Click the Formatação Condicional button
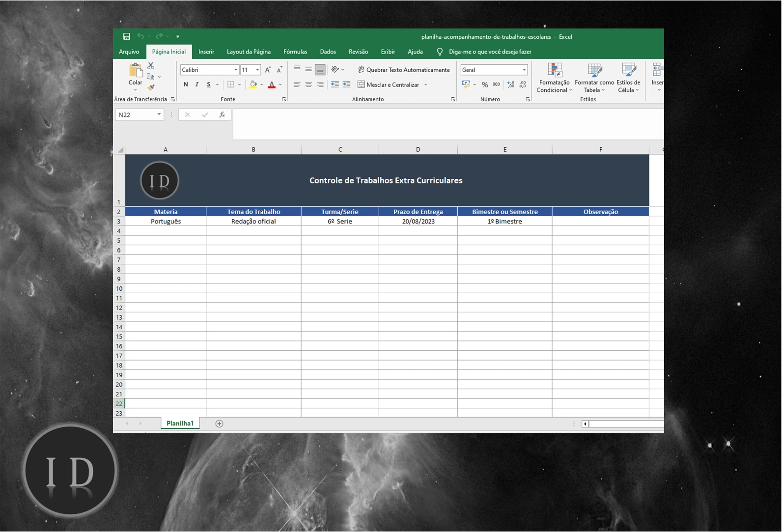 [554, 78]
